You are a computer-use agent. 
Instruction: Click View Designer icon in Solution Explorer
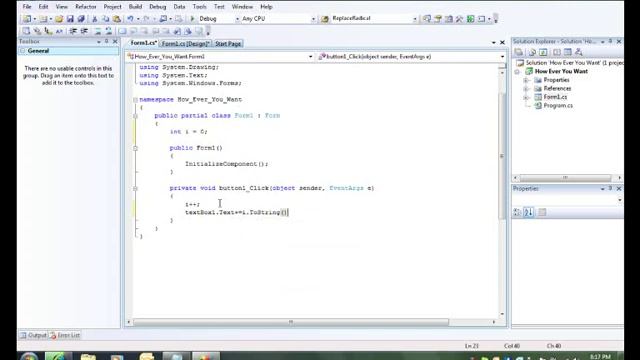(x=568, y=52)
